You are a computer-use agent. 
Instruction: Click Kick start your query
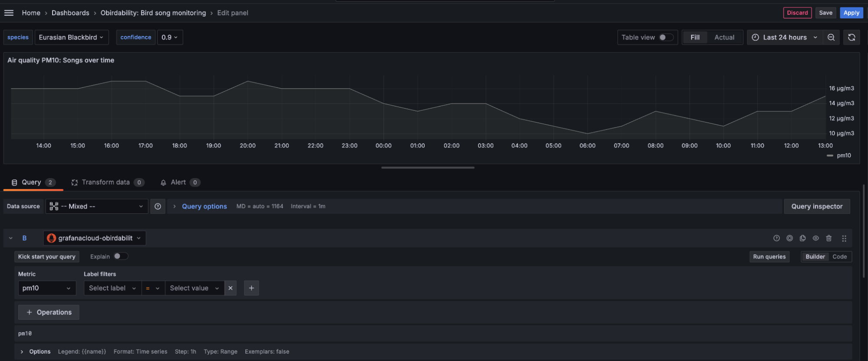coord(46,257)
